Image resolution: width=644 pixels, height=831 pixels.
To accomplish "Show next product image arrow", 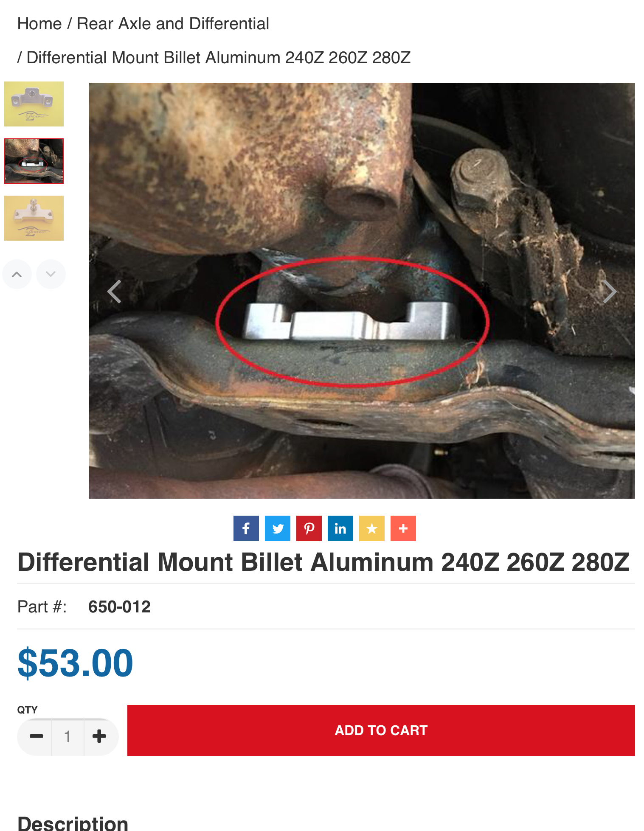I will coord(610,292).
